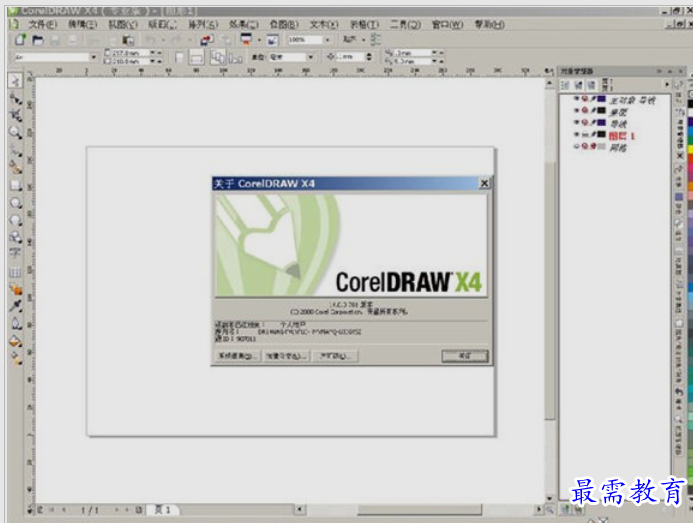Click the 系统信息 button in About dialog
The height and width of the screenshot is (523, 693).
237,356
